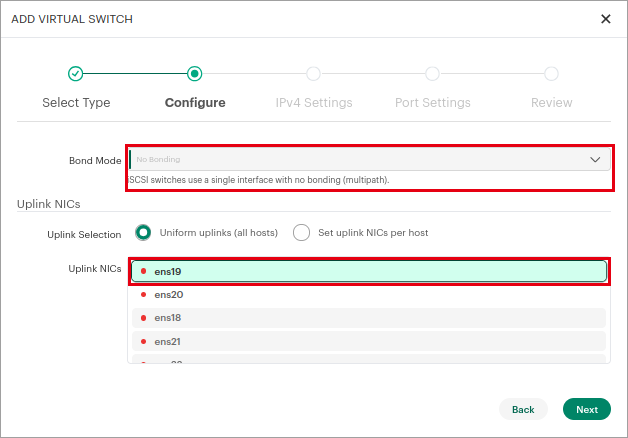Click the IPv4 Settings step circle
The image size is (628, 438).
313,74
